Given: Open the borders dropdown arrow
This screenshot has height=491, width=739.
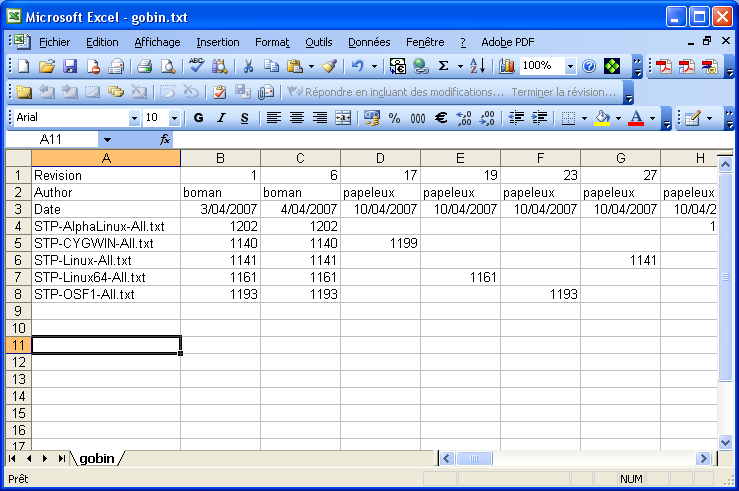Looking at the screenshot, I should click(x=584, y=118).
